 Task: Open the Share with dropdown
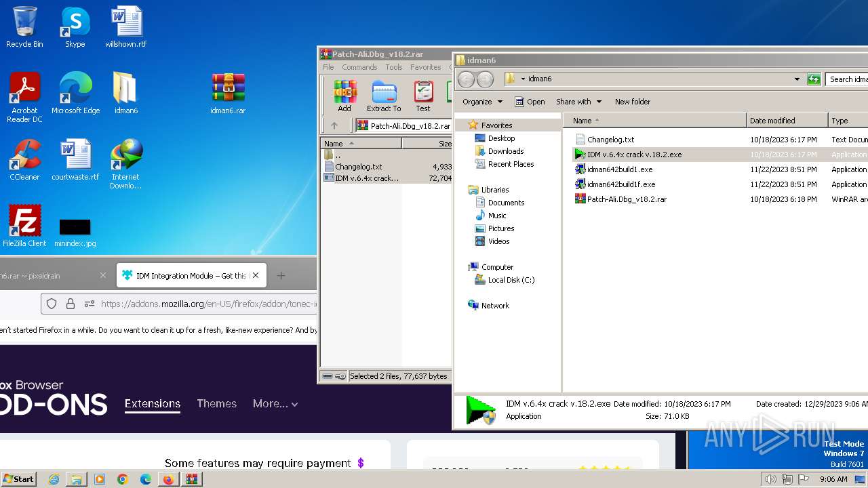tap(578, 102)
